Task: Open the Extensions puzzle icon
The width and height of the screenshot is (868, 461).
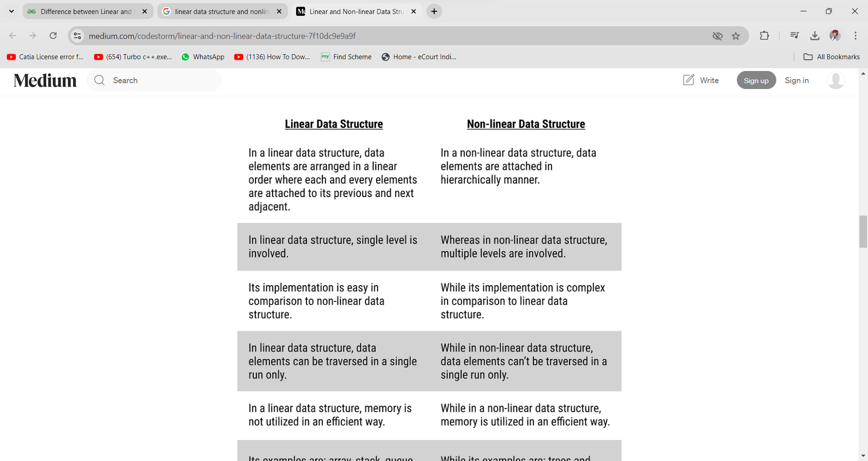Action: [764, 36]
